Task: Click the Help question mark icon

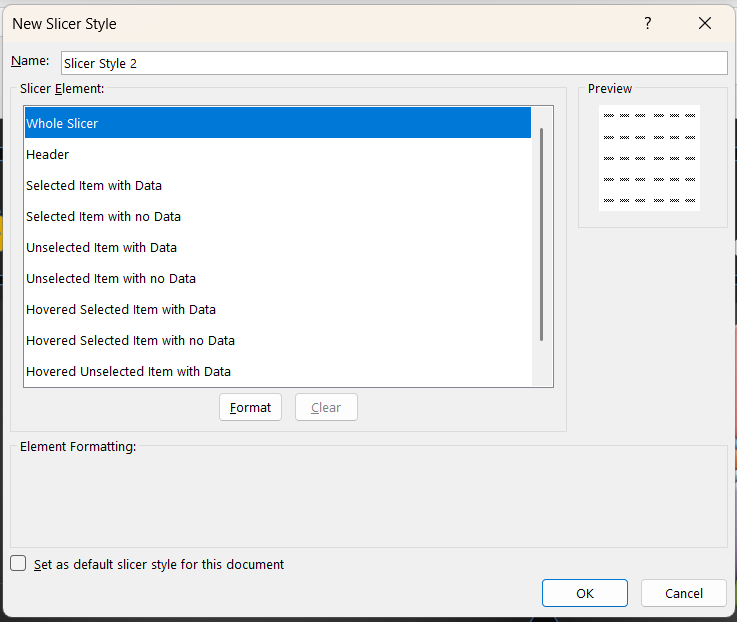Action: pyautogui.click(x=648, y=23)
